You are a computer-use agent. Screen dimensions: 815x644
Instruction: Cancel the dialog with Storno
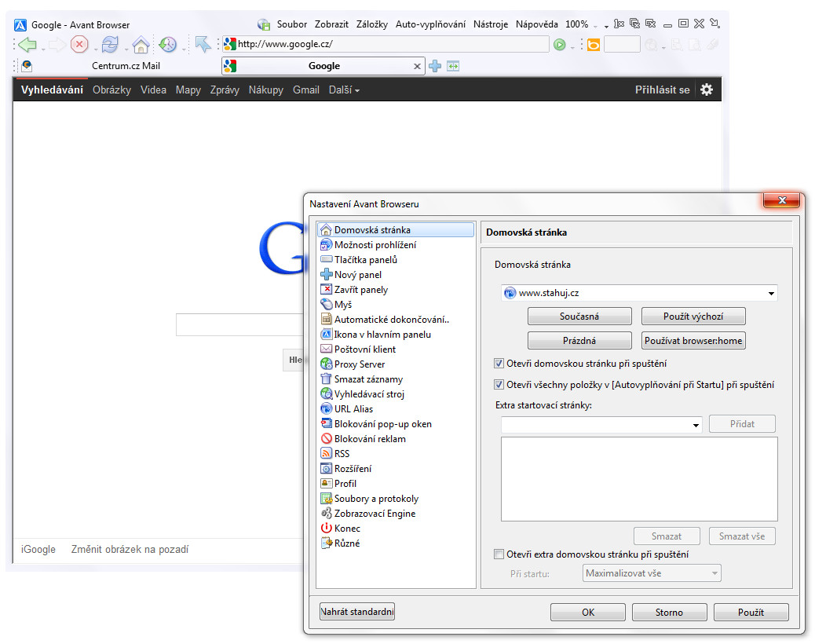pyautogui.click(x=670, y=613)
